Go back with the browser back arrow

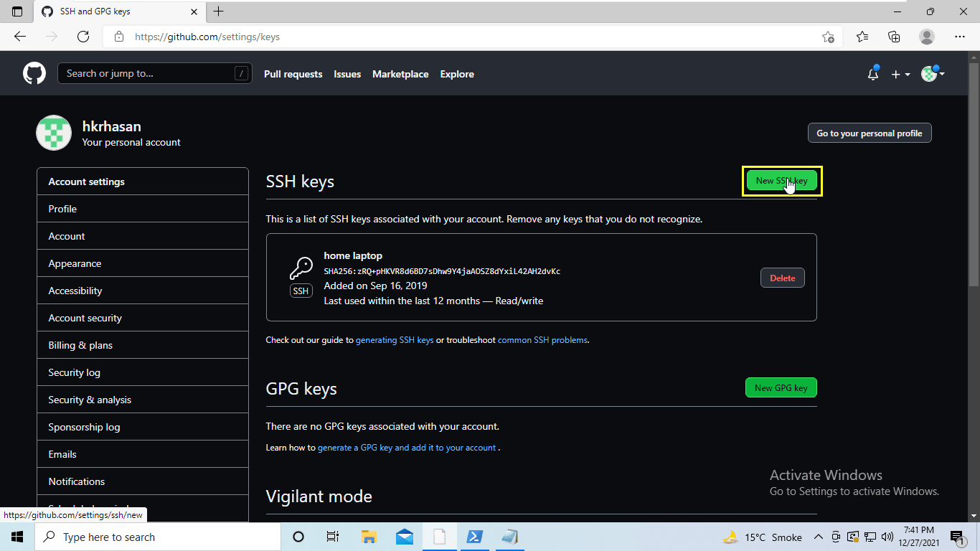[x=20, y=37]
